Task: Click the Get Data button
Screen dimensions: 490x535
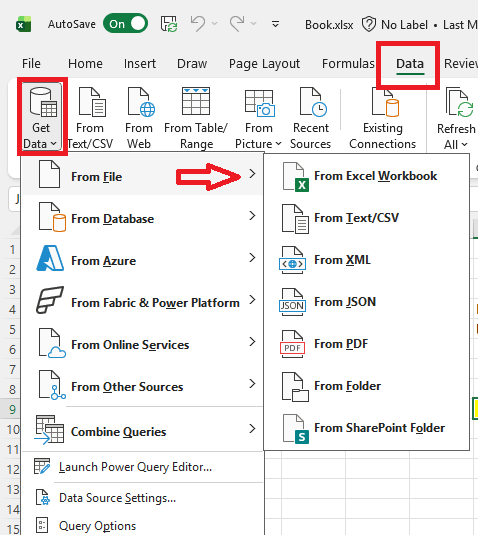Action: click(x=41, y=117)
